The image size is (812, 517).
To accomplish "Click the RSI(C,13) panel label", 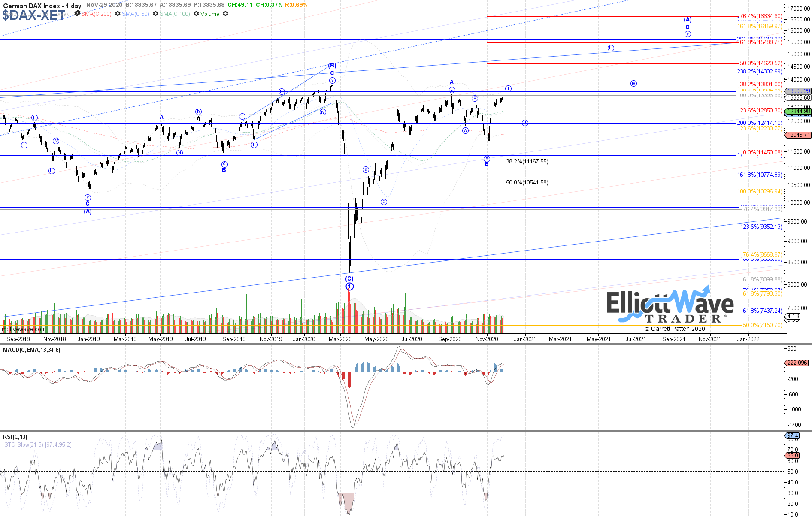I will [x=15, y=437].
